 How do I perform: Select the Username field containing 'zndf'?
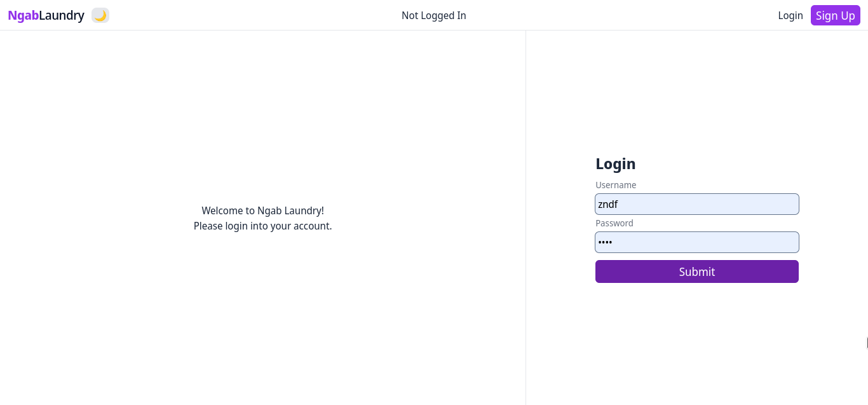tap(696, 203)
